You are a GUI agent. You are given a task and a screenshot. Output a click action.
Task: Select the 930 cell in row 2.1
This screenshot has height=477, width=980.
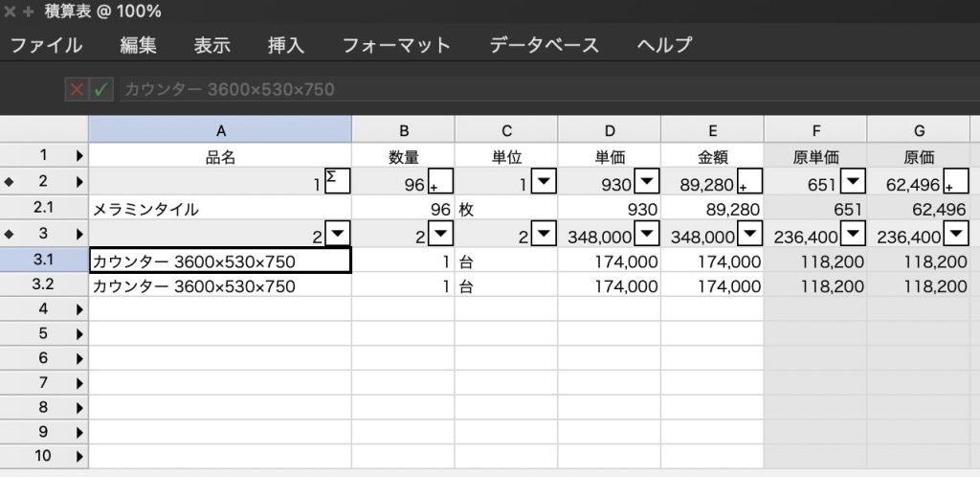coord(610,208)
